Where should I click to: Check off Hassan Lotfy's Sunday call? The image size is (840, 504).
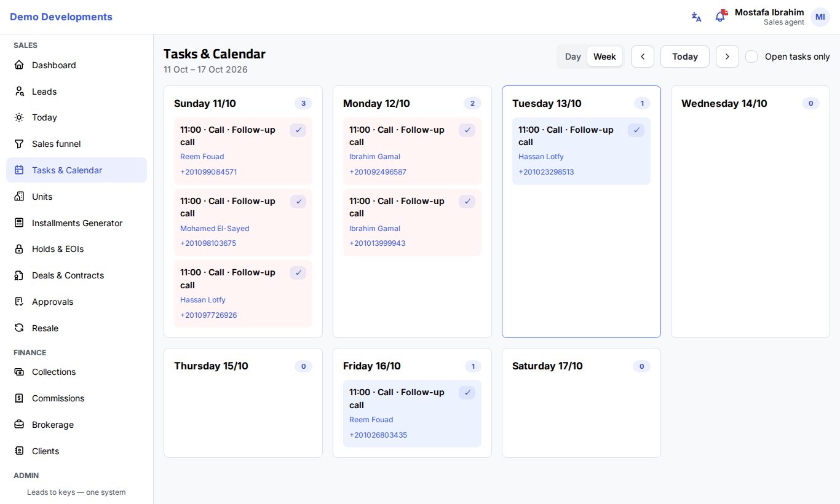pyautogui.click(x=298, y=273)
